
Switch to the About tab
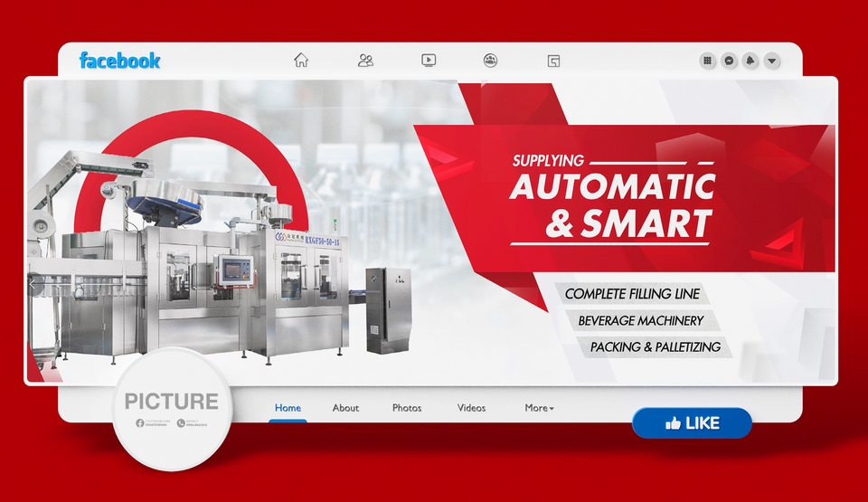tap(345, 408)
